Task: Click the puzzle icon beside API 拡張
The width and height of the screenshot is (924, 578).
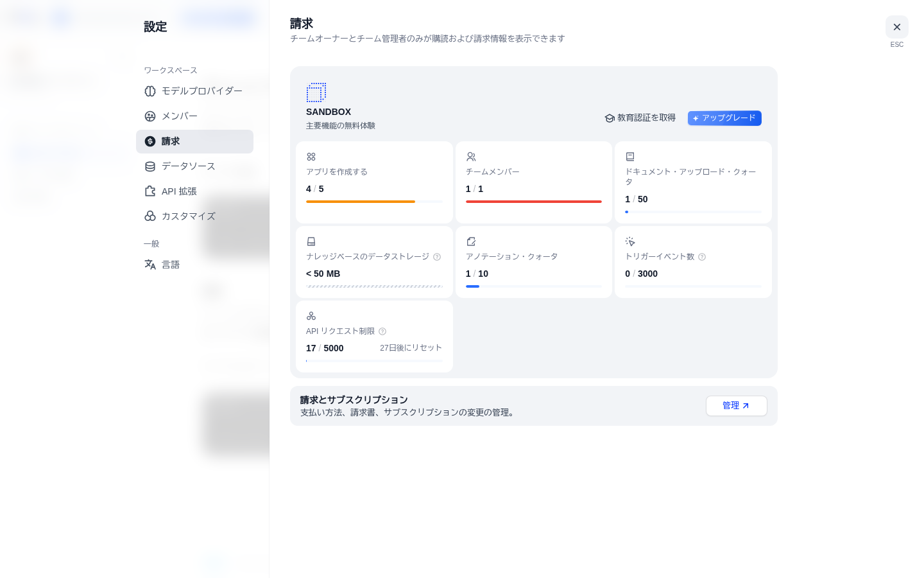Action: pos(150,191)
